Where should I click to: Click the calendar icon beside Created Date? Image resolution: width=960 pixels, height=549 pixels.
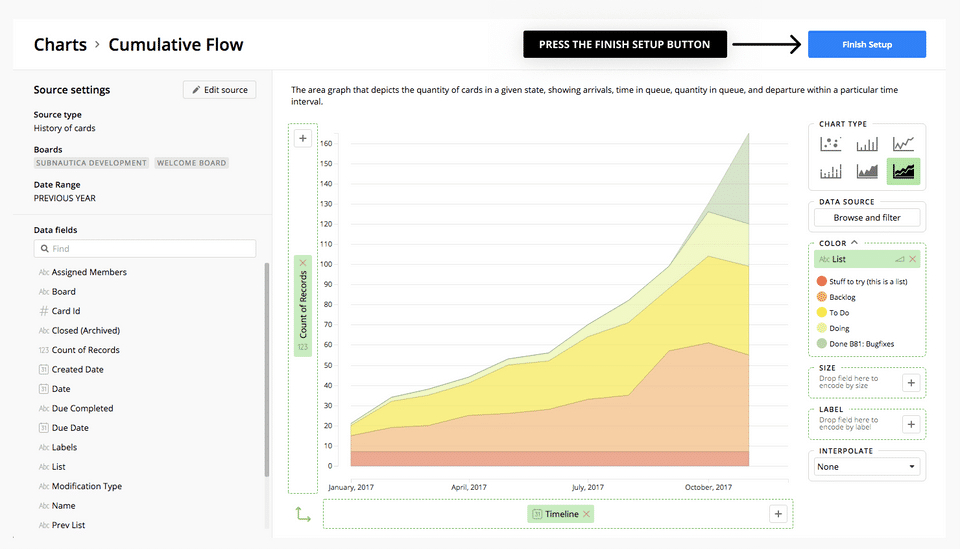(43, 370)
